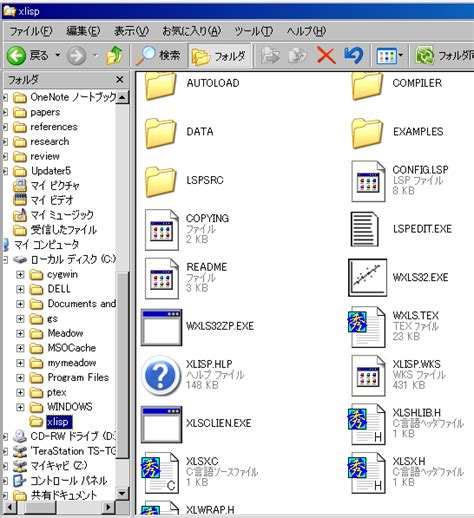The image size is (474, 518).
Task: Select the LSPSRC folder icon
Action: tap(160, 182)
